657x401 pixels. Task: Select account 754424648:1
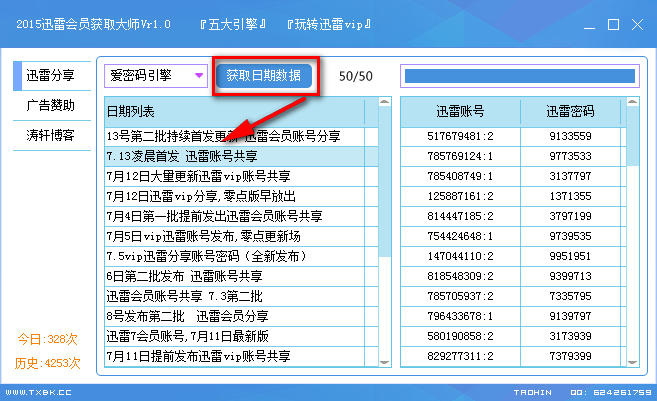click(x=460, y=236)
